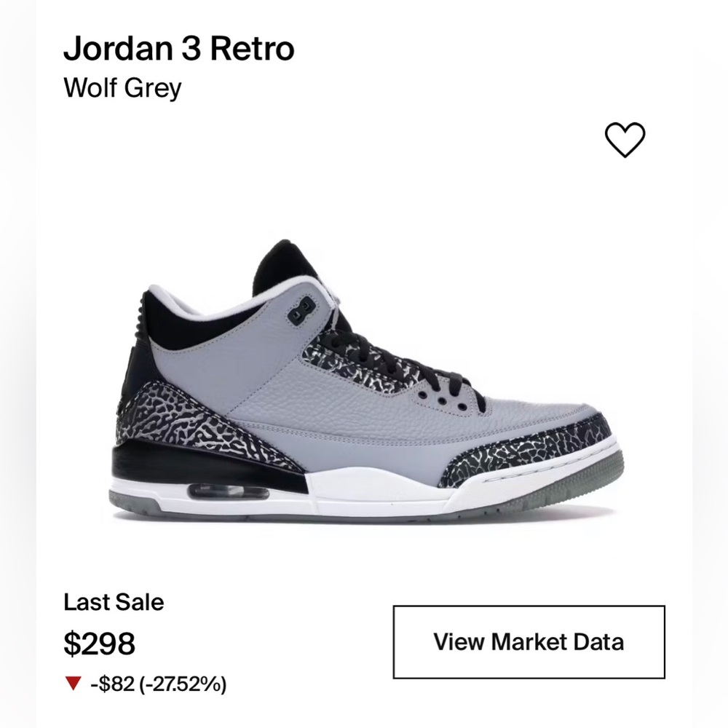Click the Last Sale label

click(x=114, y=602)
